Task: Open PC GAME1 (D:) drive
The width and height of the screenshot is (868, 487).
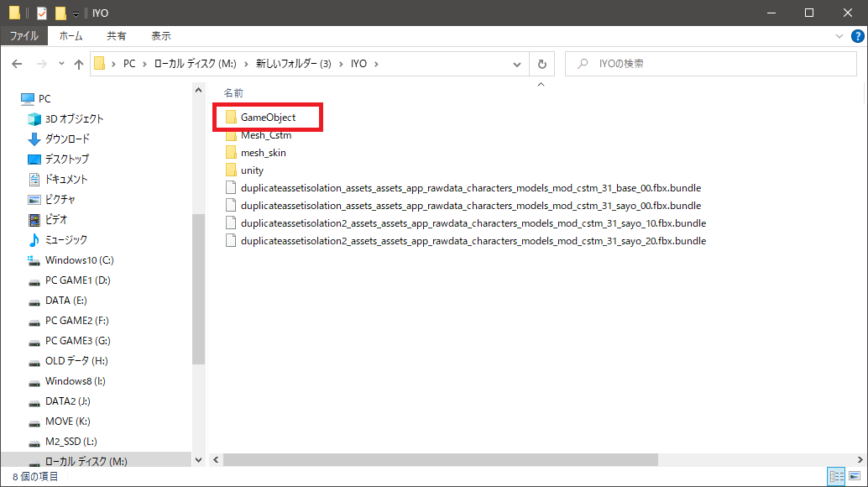Action: coord(69,280)
